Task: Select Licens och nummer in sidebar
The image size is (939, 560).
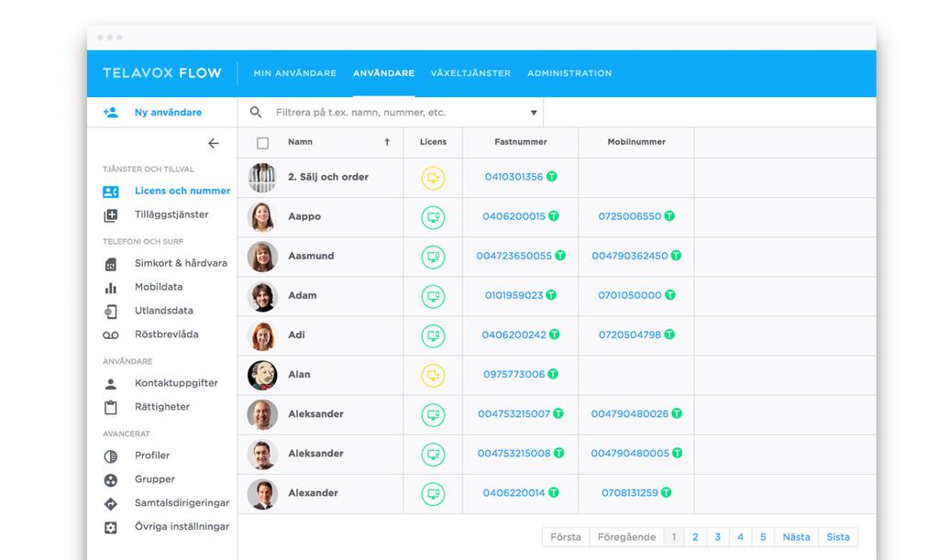Action: tap(182, 191)
